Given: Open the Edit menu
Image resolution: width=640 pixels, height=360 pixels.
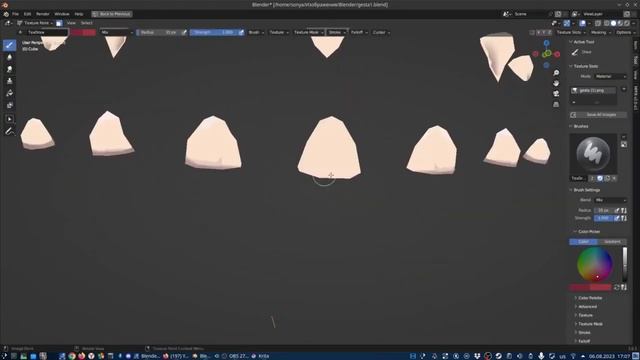Looking at the screenshot, I should coord(27,14).
